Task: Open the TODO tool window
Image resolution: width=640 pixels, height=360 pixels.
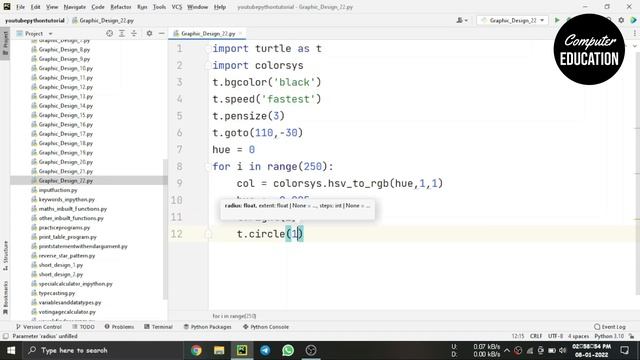Action: (83, 327)
